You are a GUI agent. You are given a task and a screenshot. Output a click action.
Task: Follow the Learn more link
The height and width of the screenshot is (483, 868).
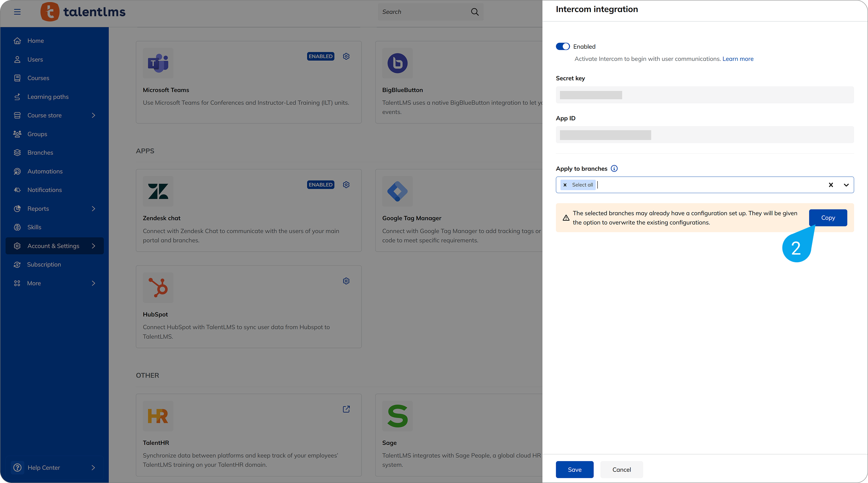[738, 59]
